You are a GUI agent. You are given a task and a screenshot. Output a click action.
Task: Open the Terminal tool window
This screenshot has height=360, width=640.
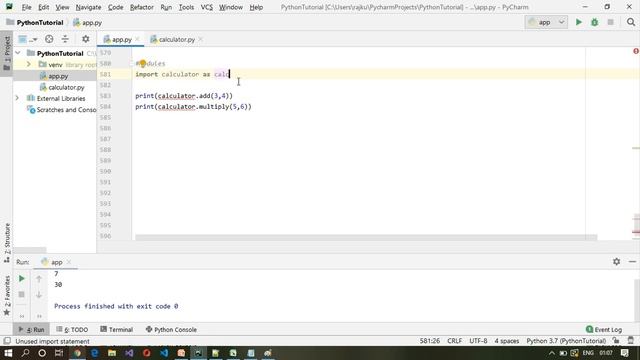117,329
